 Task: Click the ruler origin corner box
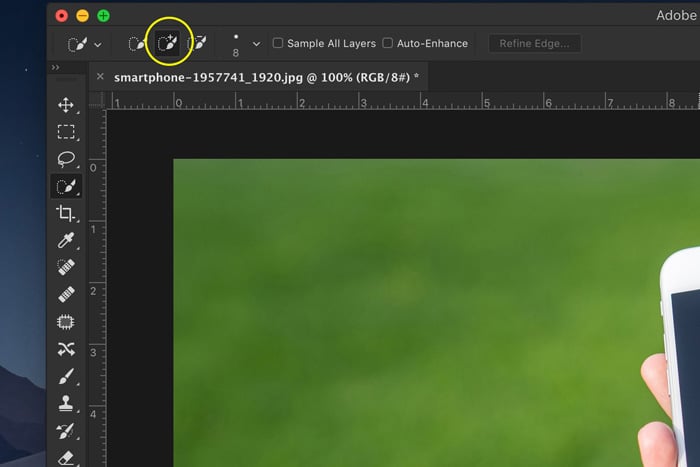(96, 100)
